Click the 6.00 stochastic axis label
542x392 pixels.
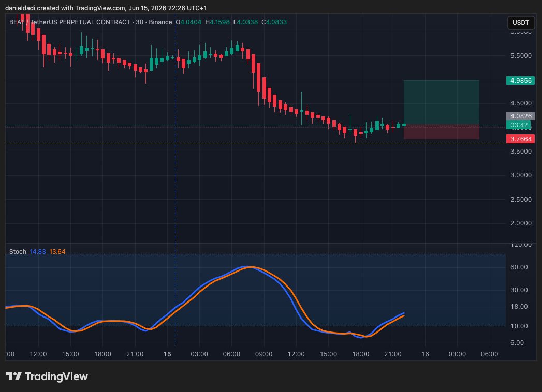click(518, 342)
